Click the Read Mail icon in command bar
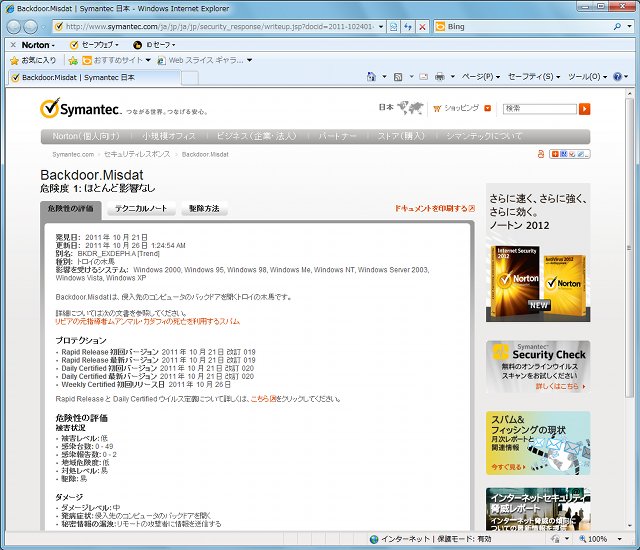 pos(424,77)
